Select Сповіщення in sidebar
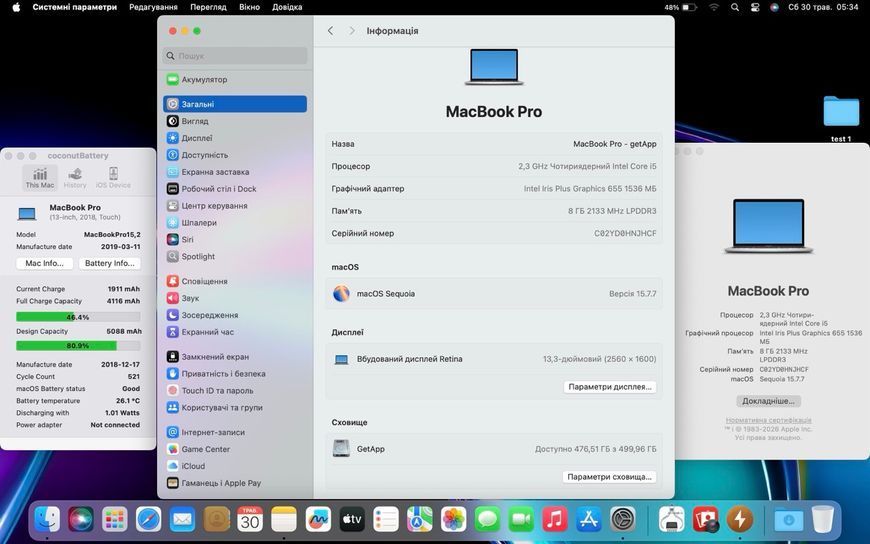Image resolution: width=870 pixels, height=544 pixels. pyautogui.click(x=235, y=281)
